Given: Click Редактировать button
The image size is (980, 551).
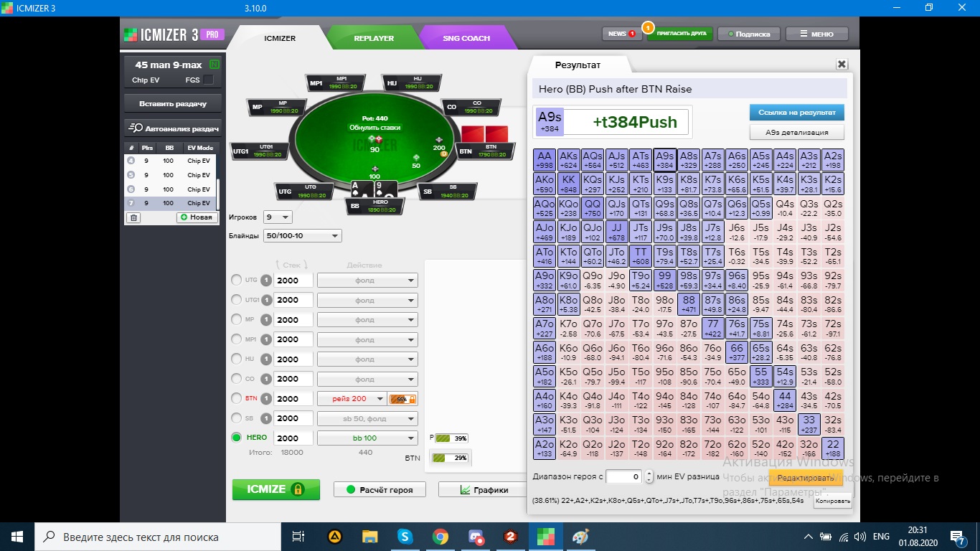Looking at the screenshot, I should tap(806, 478).
